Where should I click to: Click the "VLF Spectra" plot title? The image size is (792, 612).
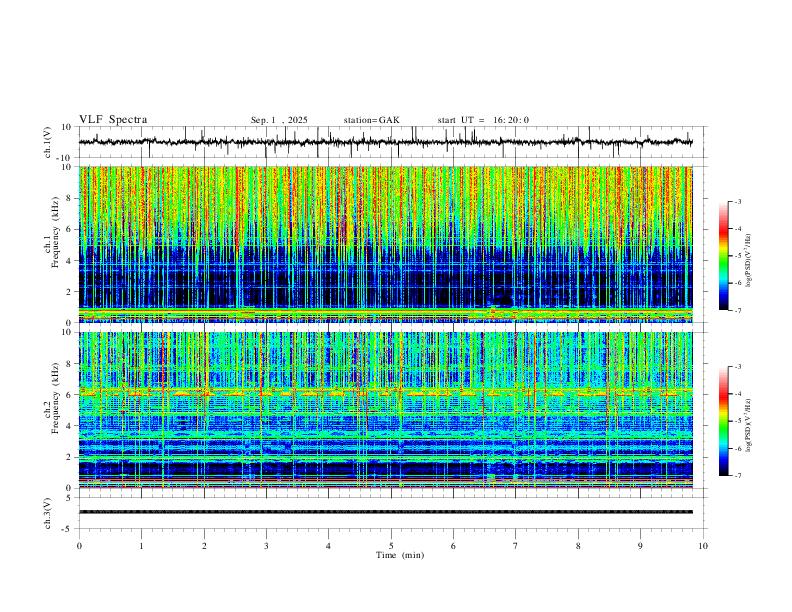113,120
